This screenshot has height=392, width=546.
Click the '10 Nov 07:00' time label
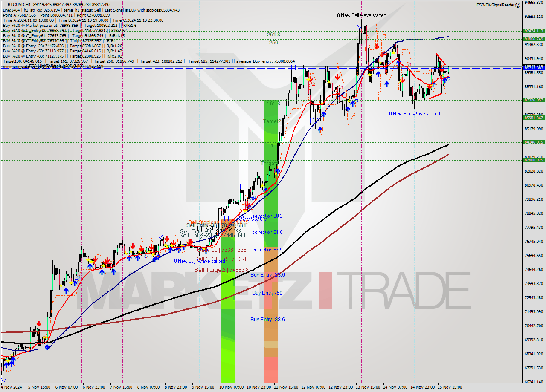(x=231, y=387)
